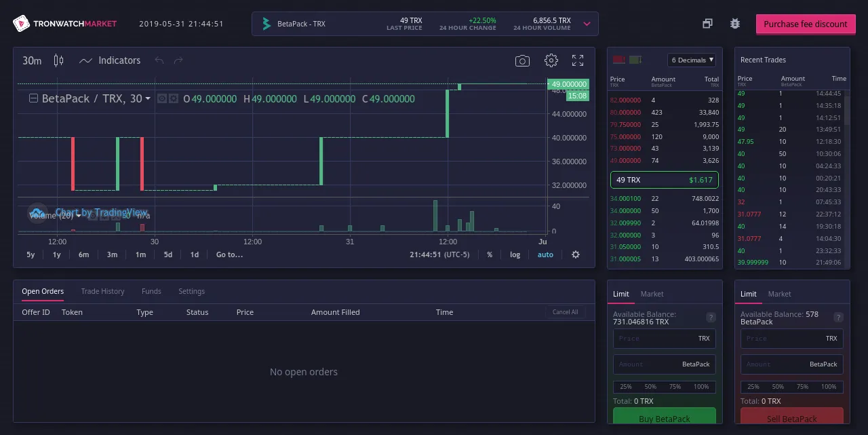Toggle log scale on chart
This screenshot has height=435, width=868.
[x=515, y=254]
